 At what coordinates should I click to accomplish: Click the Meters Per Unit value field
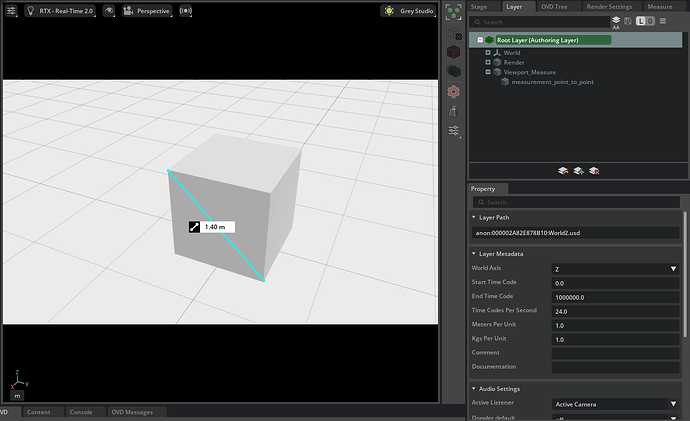615,325
